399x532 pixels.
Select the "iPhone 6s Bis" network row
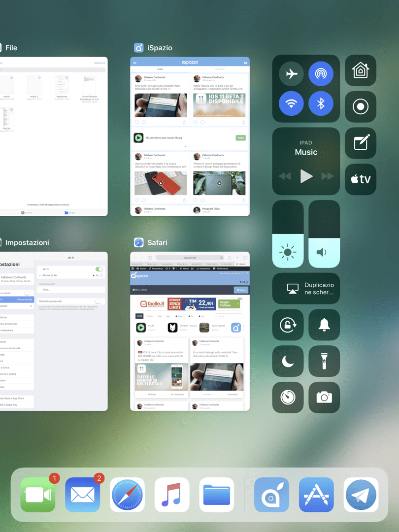pos(70,275)
